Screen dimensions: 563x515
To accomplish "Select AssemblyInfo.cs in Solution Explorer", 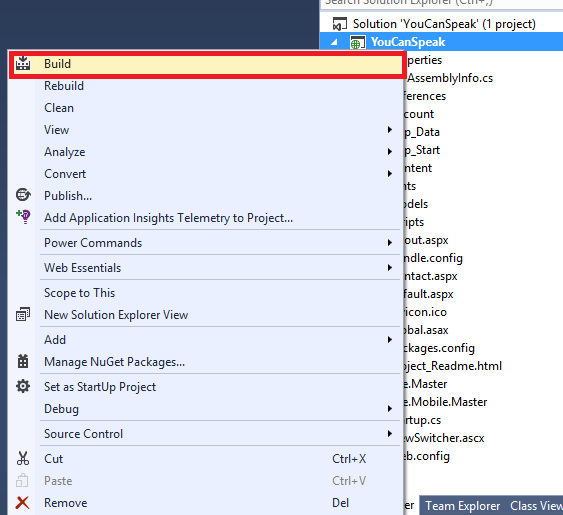I will 450,78.
